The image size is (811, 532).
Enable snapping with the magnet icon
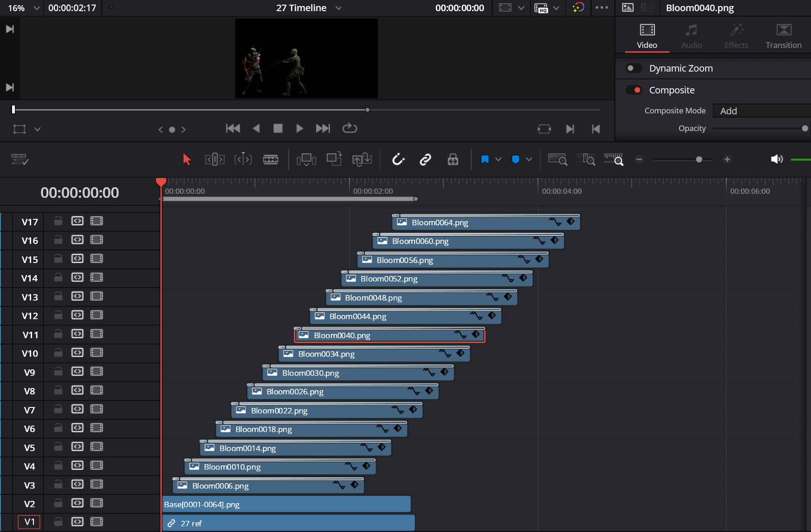coord(398,159)
